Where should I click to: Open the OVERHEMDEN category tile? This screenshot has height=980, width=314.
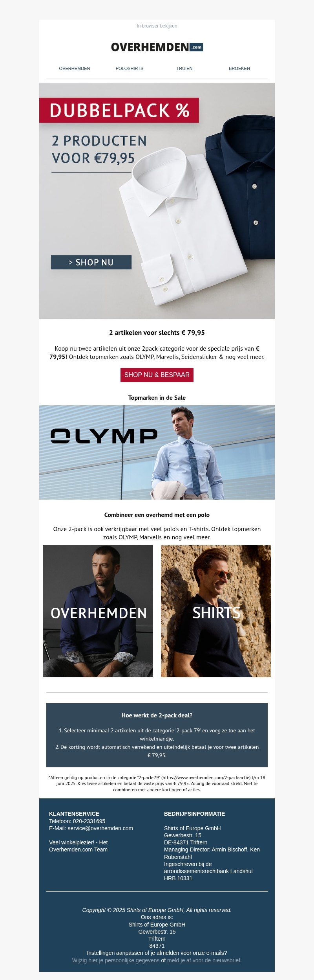pyautogui.click(x=98, y=611)
